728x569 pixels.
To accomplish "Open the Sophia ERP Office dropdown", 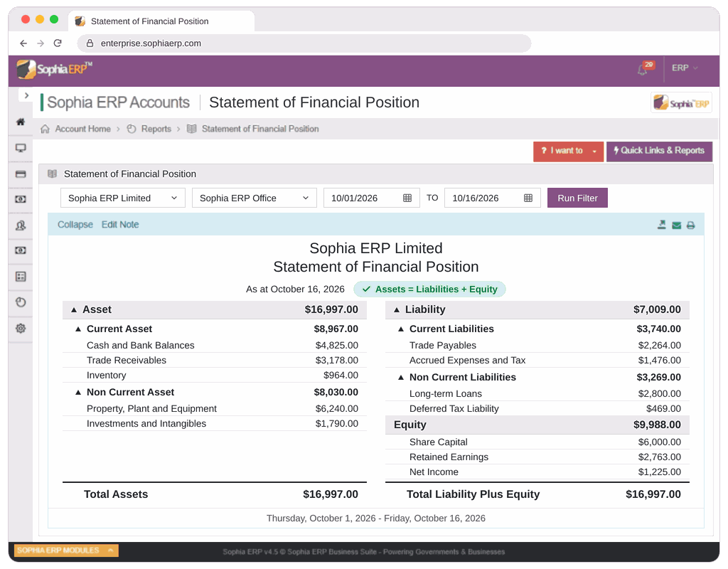I will pyautogui.click(x=255, y=198).
